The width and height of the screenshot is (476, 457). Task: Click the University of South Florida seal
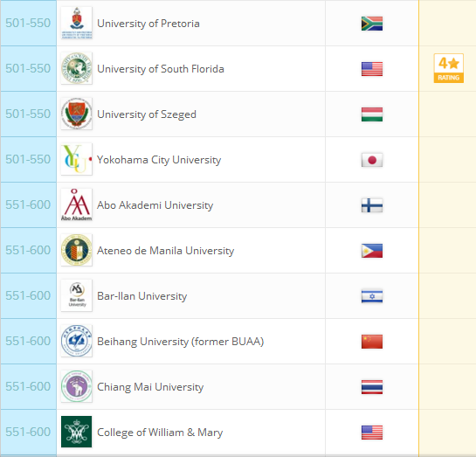[77, 68]
